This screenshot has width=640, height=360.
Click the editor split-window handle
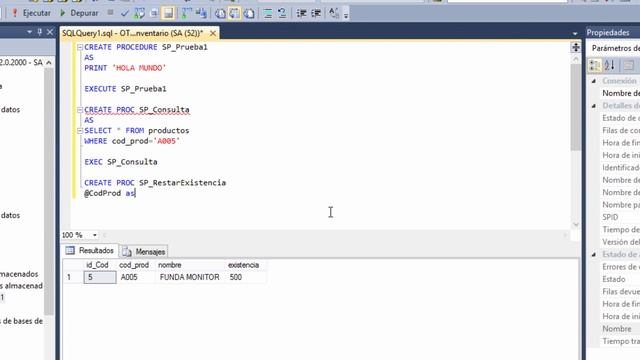tap(576, 47)
